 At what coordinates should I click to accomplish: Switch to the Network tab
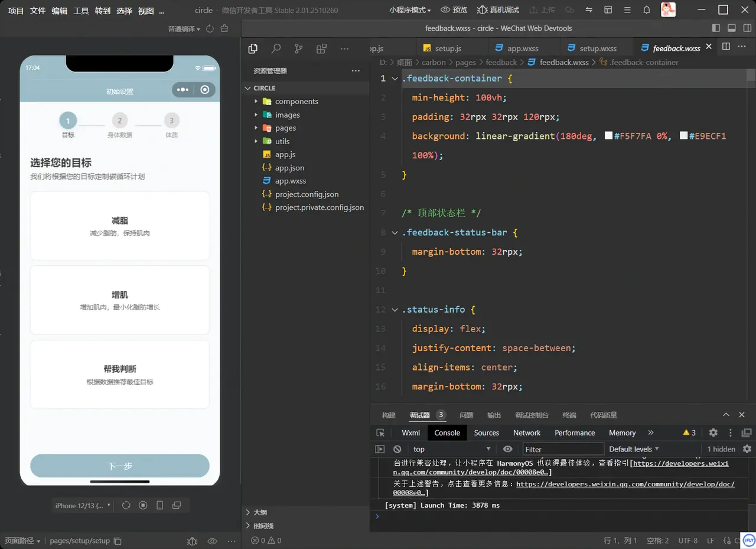click(526, 433)
